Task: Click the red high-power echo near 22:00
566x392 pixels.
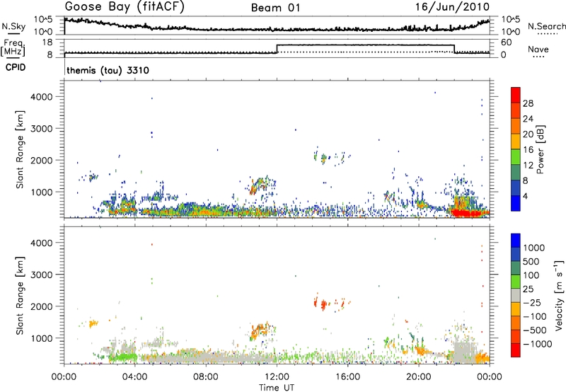Action: pos(466,213)
